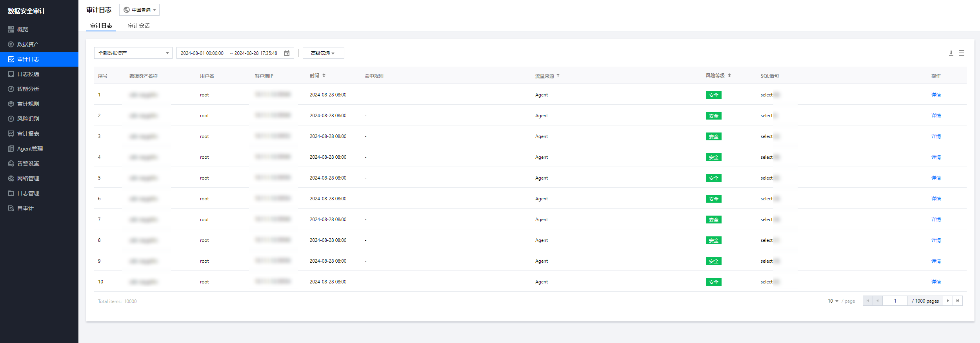
Task: Click the Agent管理 sidebar icon
Action: pos(11,149)
